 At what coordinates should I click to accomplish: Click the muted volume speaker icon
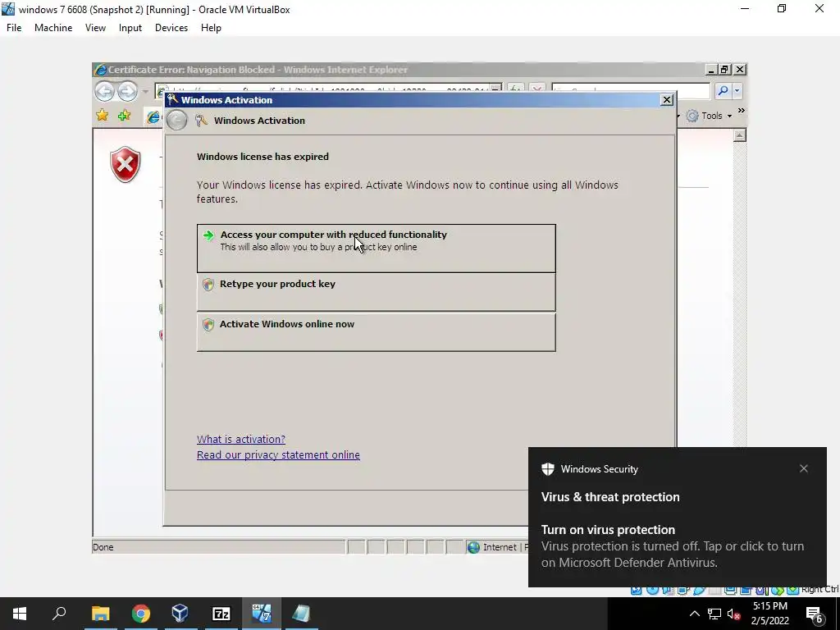[x=734, y=614]
